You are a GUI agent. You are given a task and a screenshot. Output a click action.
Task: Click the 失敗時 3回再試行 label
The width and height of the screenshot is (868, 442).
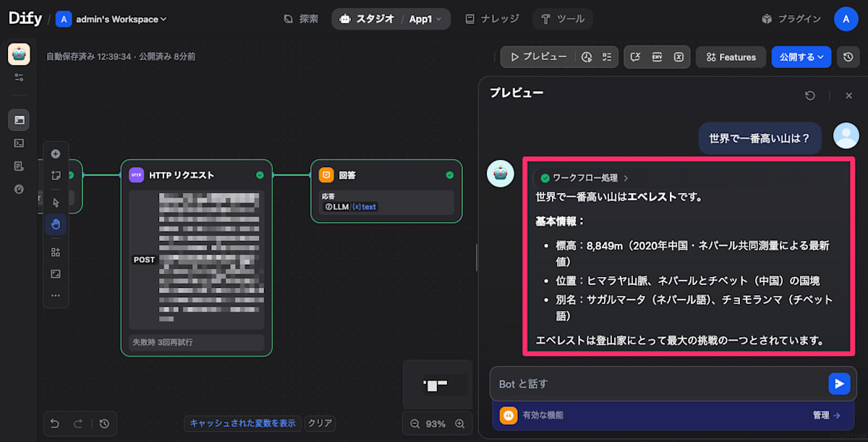(x=162, y=341)
